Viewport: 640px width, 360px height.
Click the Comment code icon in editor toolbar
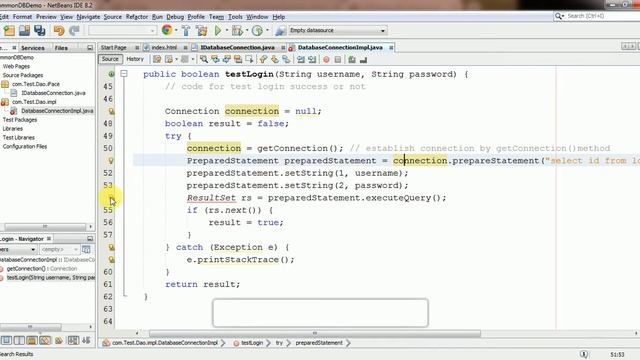(x=352, y=60)
